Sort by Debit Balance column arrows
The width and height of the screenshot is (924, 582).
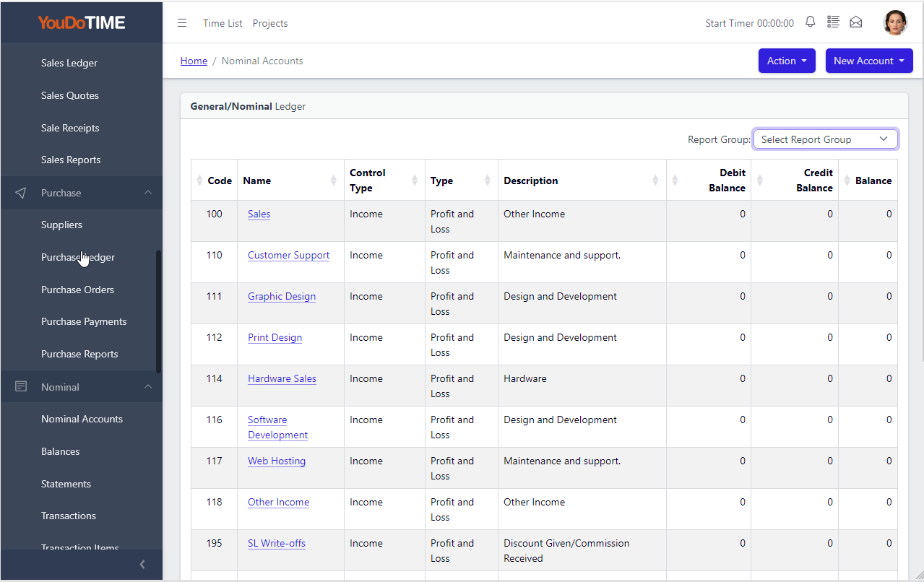[675, 181]
